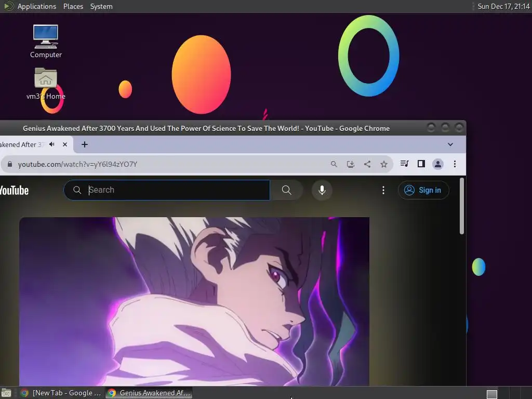Install YouTube app via address bar icon

pos(351,164)
